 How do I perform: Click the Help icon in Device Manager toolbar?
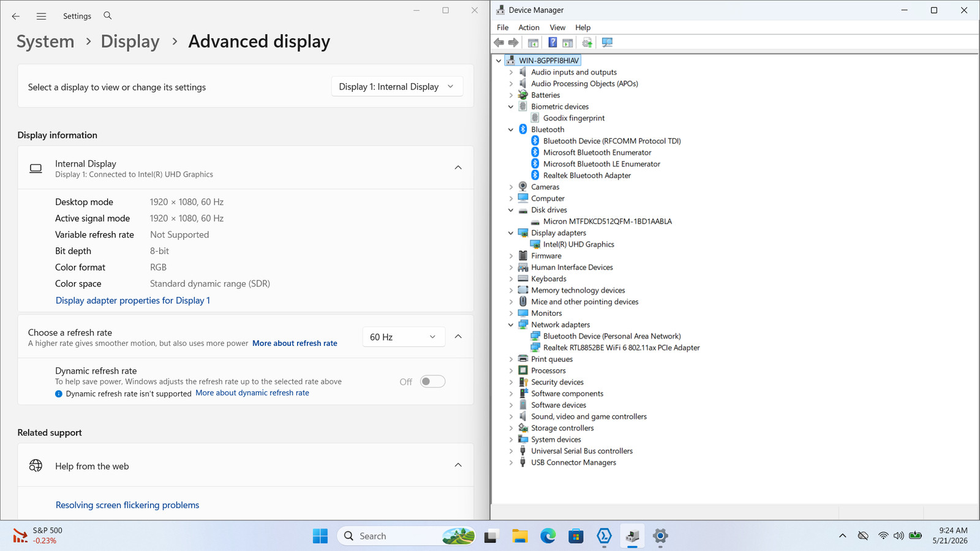pyautogui.click(x=552, y=42)
